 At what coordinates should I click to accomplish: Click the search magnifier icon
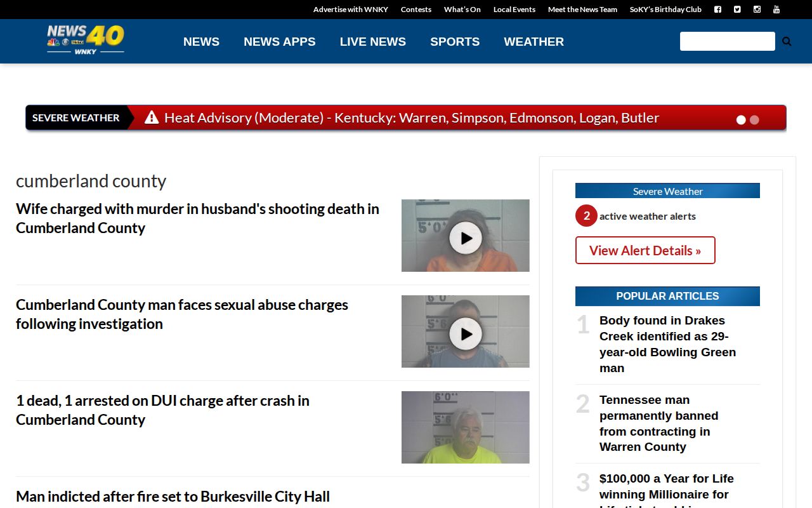pos(787,41)
